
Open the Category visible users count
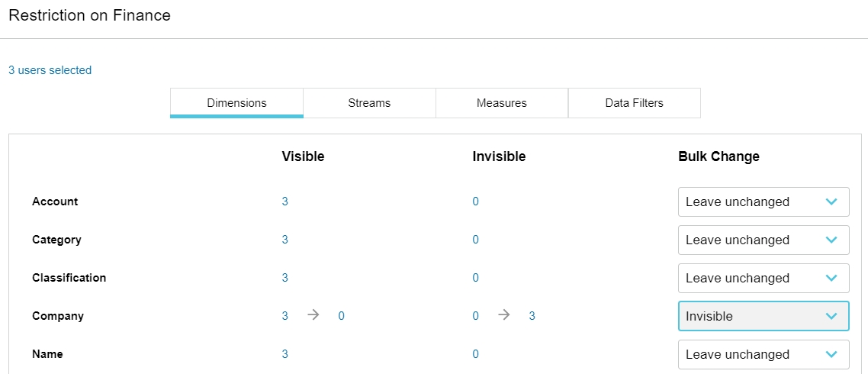(x=285, y=240)
